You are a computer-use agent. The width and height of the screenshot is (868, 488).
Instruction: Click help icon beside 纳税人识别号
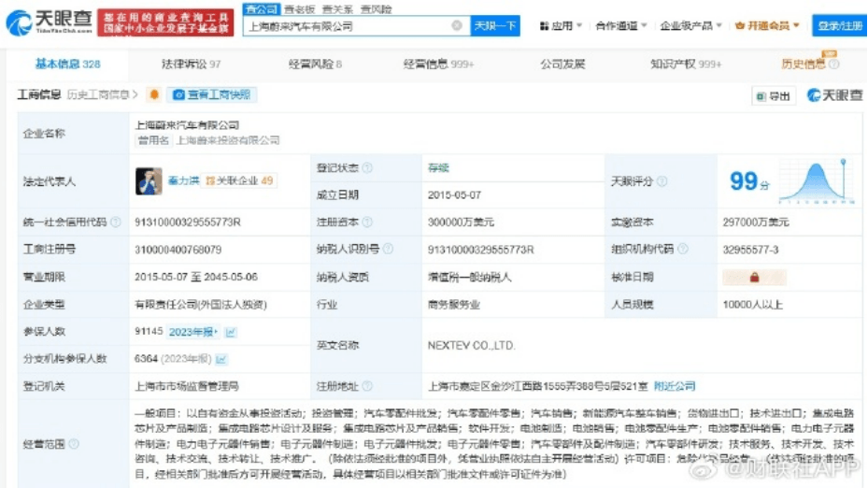tap(388, 250)
